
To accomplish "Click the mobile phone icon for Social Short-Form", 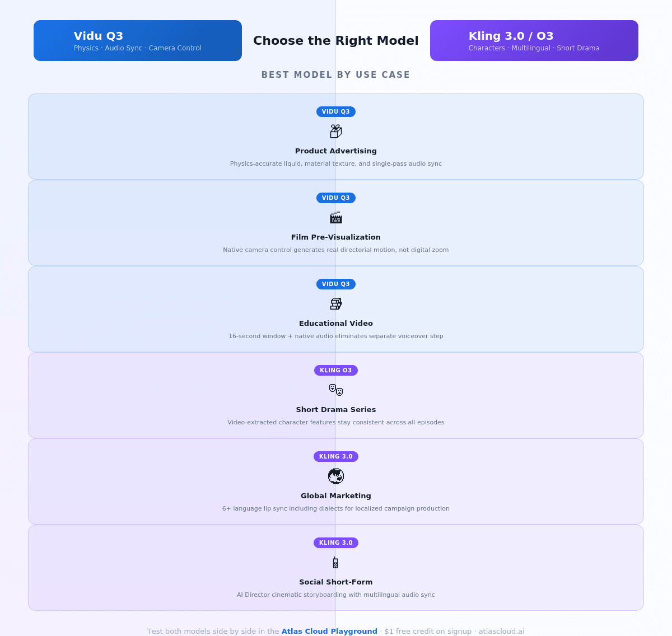I will coord(335,563).
